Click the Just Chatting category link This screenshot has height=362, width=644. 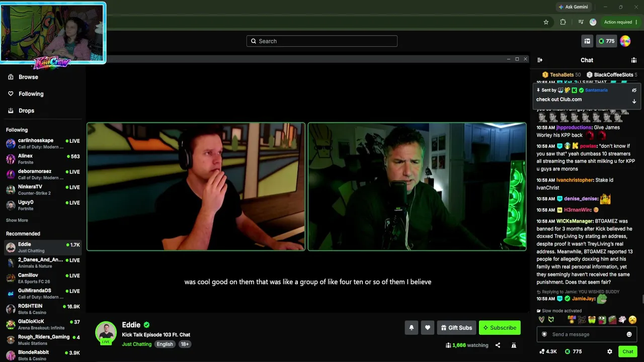coord(136,344)
